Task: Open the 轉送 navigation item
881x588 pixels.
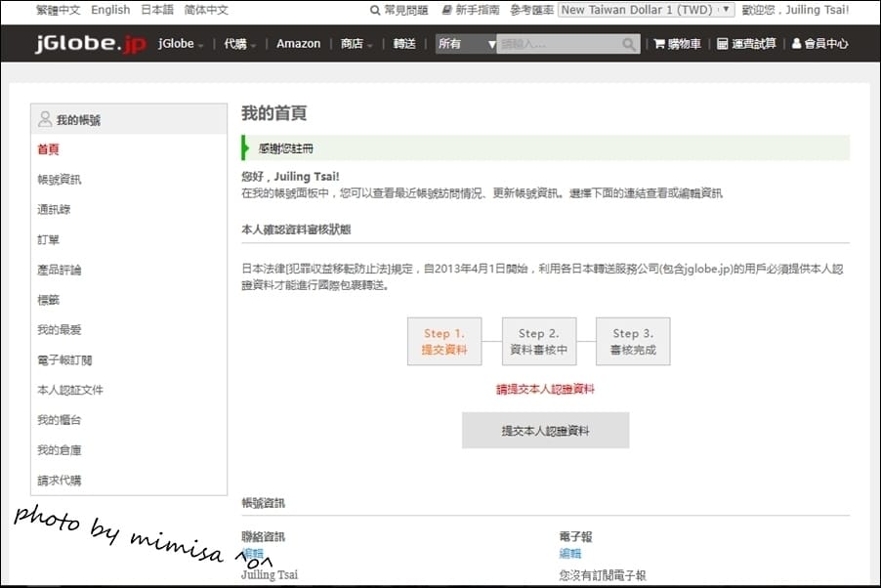Action: [404, 43]
